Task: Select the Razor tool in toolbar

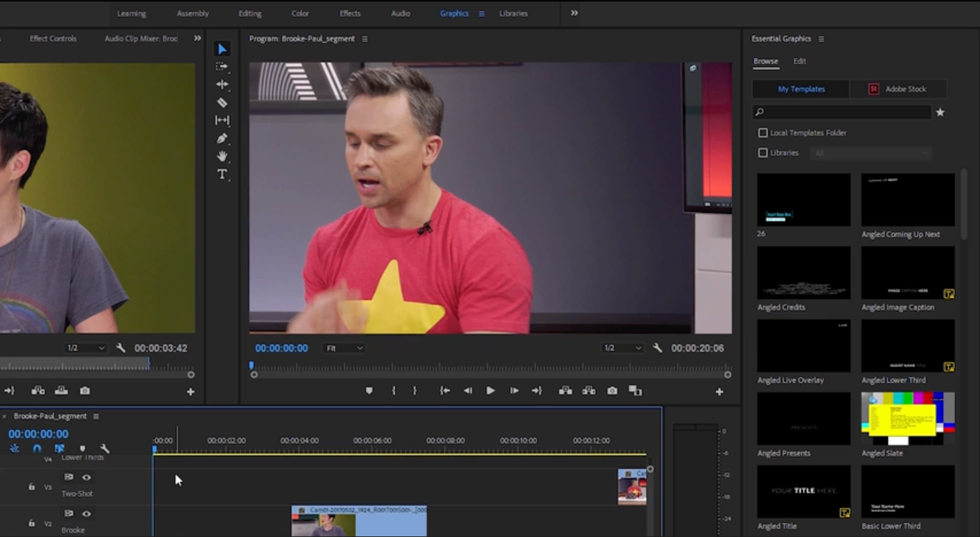Action: coord(222,102)
